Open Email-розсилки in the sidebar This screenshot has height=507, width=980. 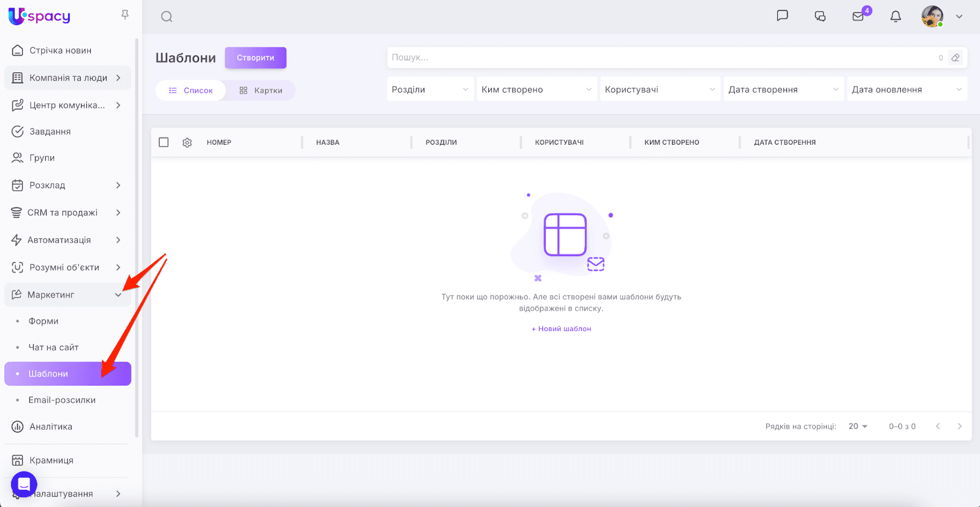[x=62, y=400]
